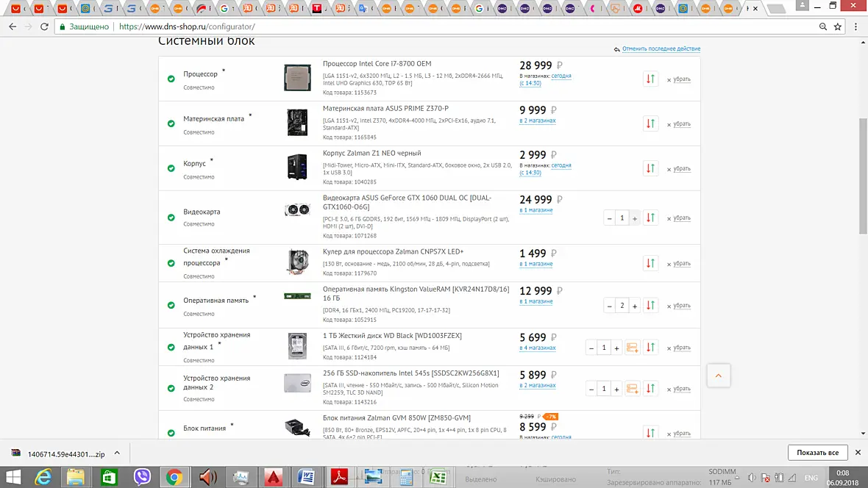Swap the GTX 1060 video card
Image resolution: width=868 pixels, height=488 pixels.
[x=650, y=218]
